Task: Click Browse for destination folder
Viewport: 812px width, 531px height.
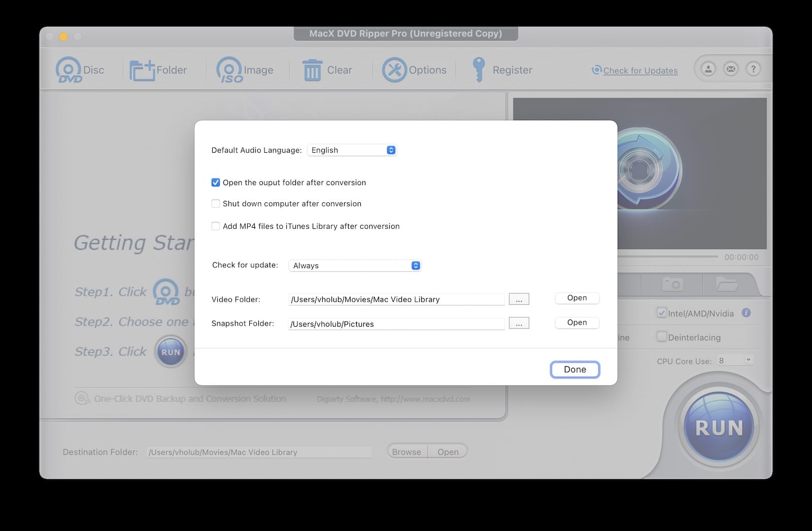Action: click(x=407, y=452)
